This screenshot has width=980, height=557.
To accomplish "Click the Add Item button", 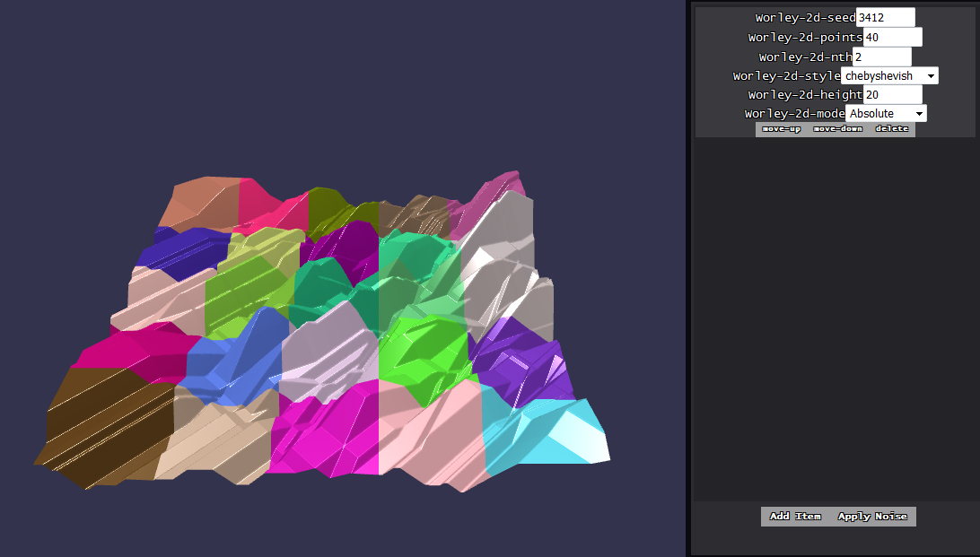I will (x=795, y=517).
